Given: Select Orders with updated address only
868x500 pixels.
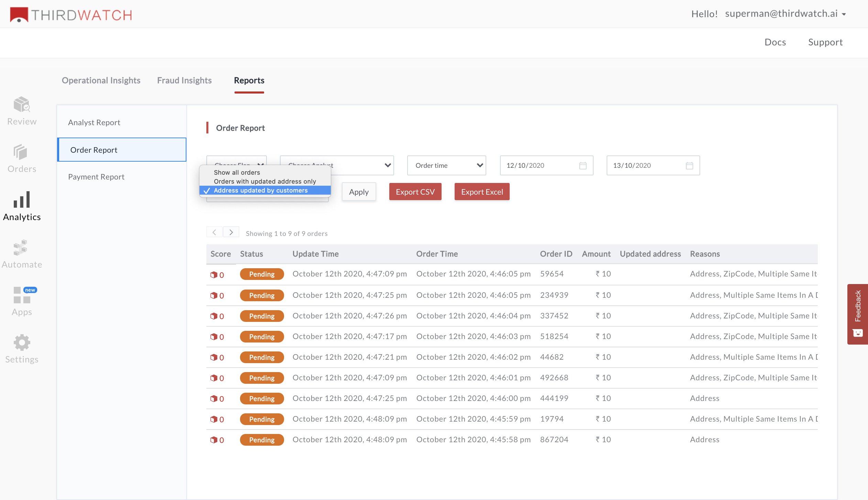Looking at the screenshot, I should click(x=265, y=181).
